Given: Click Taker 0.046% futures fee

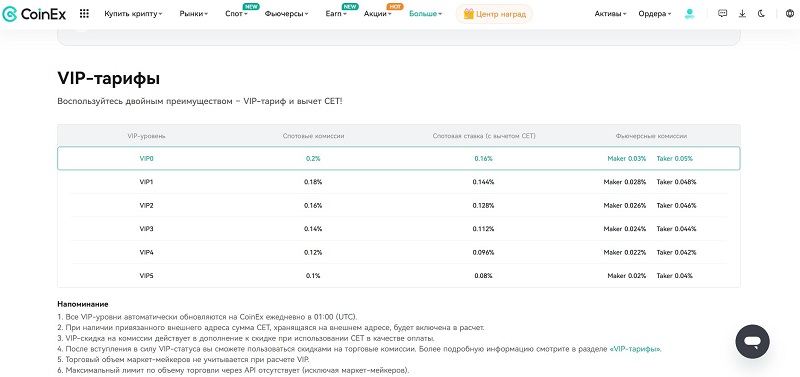Looking at the screenshot, I should 677,206.
